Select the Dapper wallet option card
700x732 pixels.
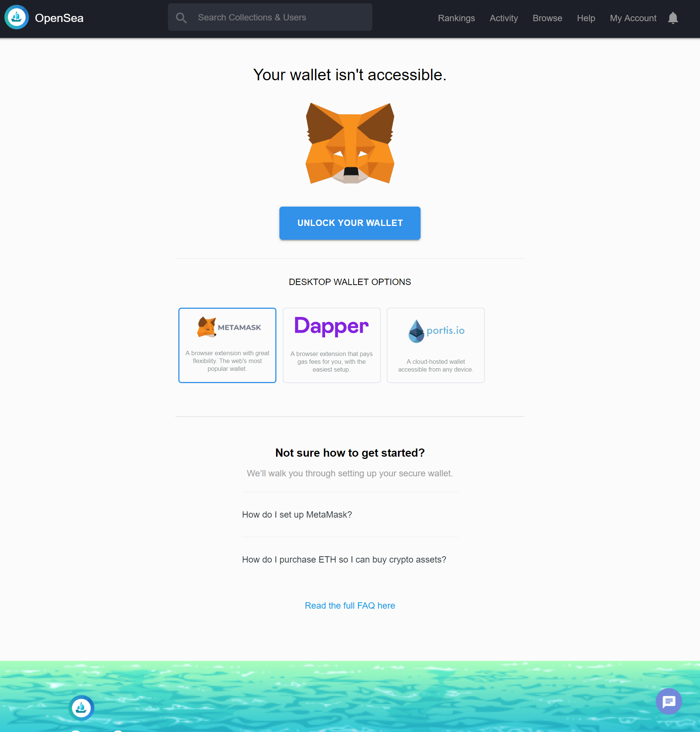tap(331, 345)
